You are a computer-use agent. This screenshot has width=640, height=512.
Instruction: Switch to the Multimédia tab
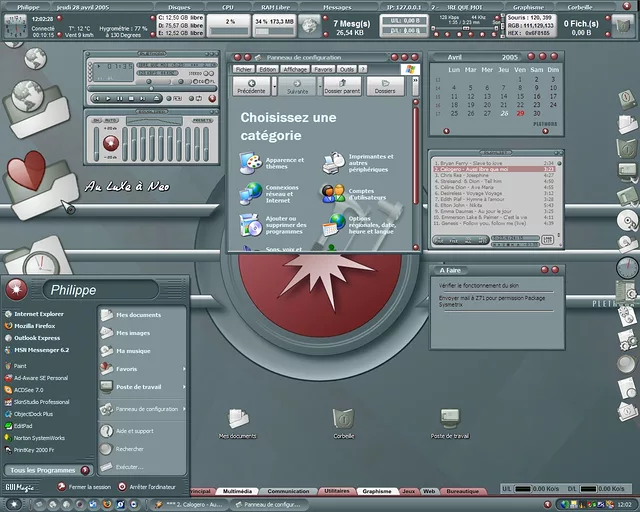click(x=238, y=492)
